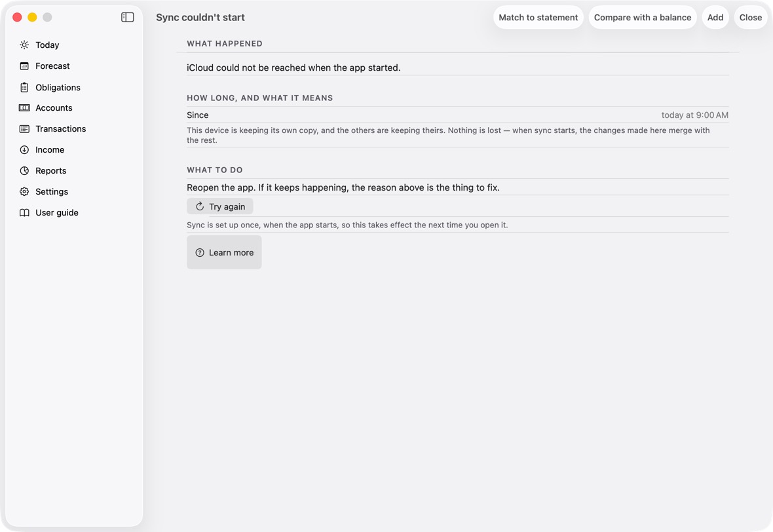The width and height of the screenshot is (773, 532).
Task: Click the Settings gear icon
Action: tap(24, 192)
